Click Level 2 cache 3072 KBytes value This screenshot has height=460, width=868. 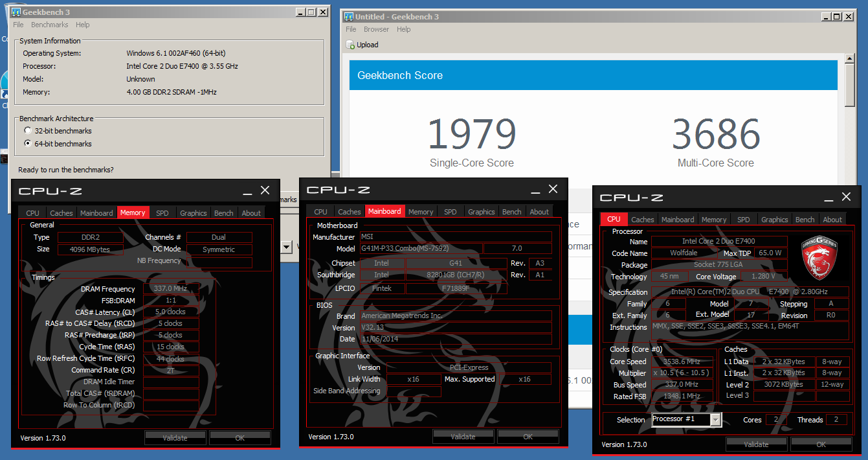(x=784, y=384)
